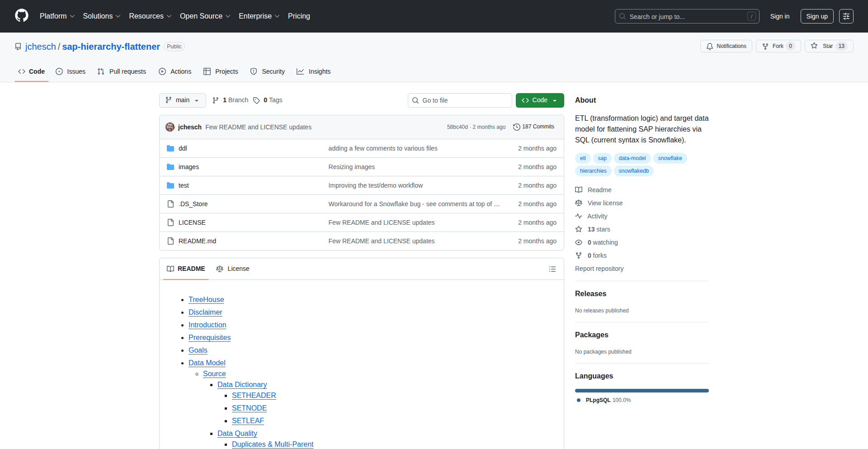Expand the Platform menu
This screenshot has height=449, width=868.
coord(57,16)
